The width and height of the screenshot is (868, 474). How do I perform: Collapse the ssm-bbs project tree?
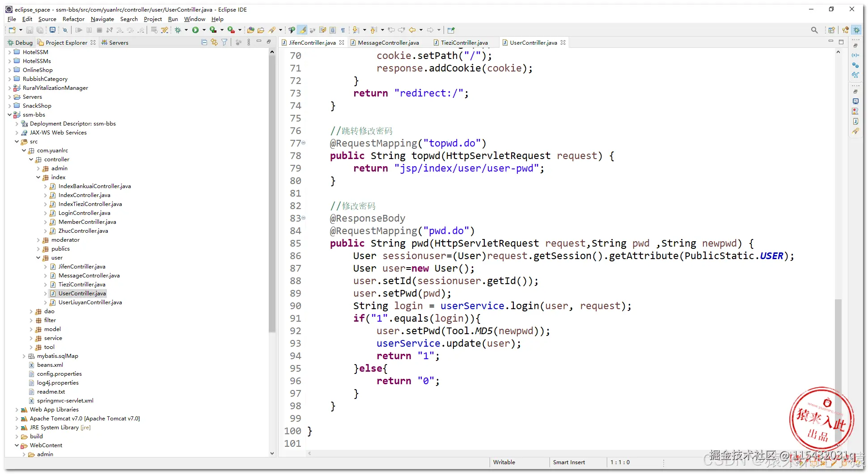pyautogui.click(x=10, y=115)
